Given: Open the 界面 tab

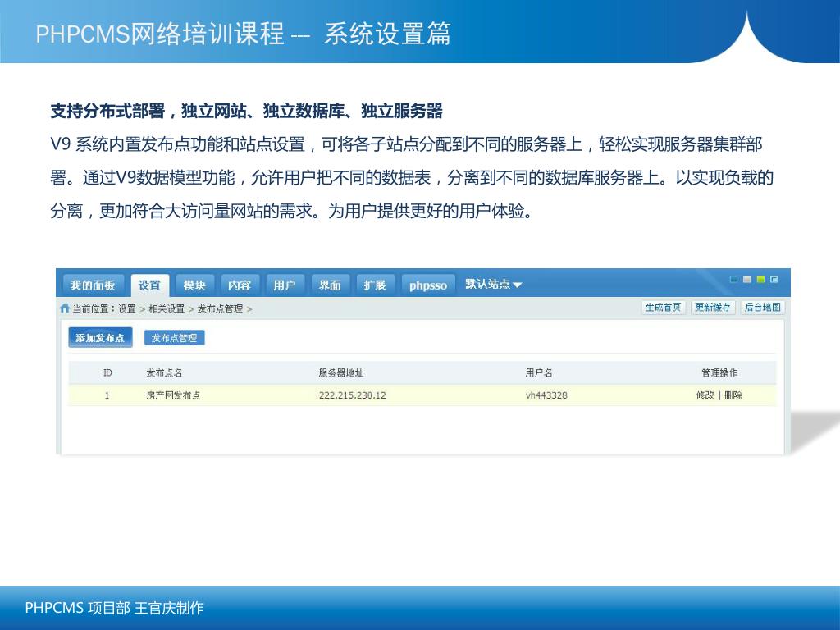Looking at the screenshot, I should (330, 285).
